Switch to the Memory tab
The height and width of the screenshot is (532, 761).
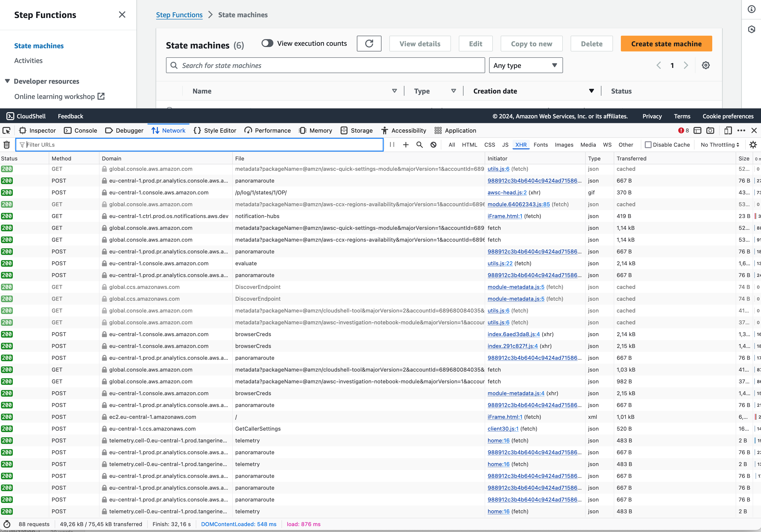(315, 130)
